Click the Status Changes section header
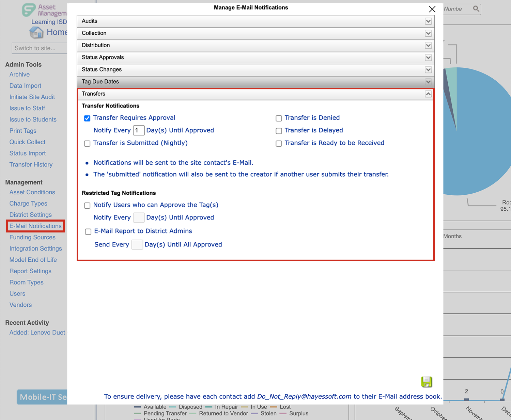Screen dimensions: 511x420 coord(255,70)
